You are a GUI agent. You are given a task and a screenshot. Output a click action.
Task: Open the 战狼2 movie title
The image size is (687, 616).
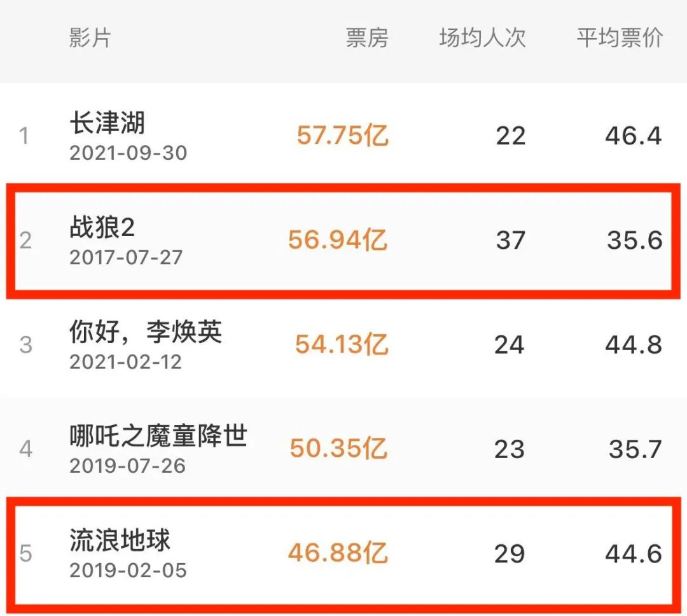click(102, 228)
